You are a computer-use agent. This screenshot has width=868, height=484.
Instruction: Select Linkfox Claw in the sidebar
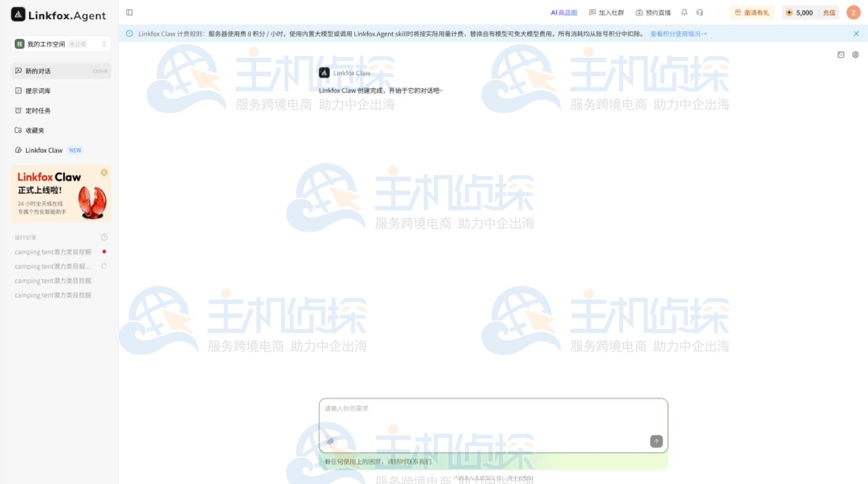click(61, 150)
